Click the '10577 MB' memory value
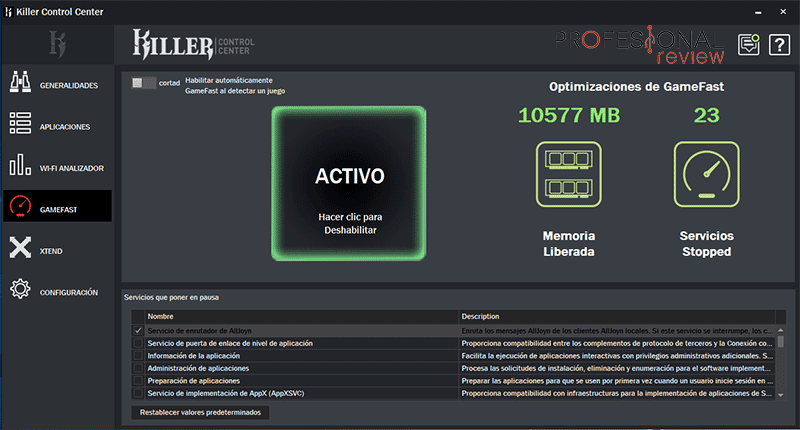The image size is (800, 430). (x=569, y=115)
